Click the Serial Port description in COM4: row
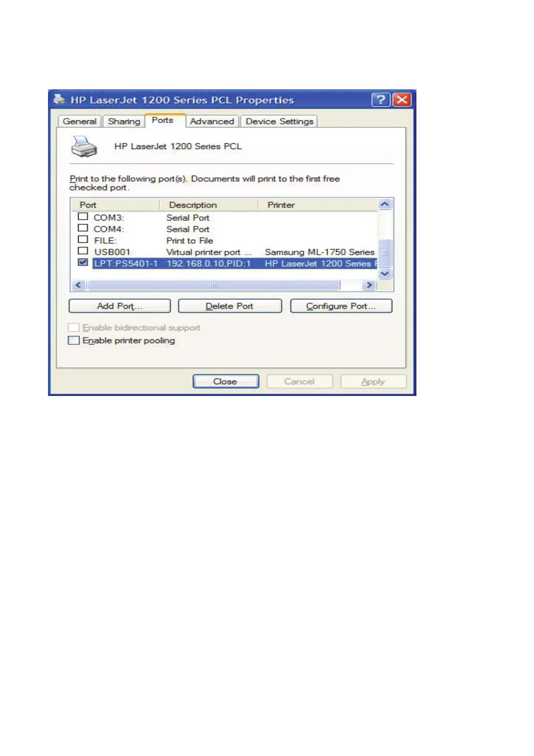 pyautogui.click(x=188, y=229)
